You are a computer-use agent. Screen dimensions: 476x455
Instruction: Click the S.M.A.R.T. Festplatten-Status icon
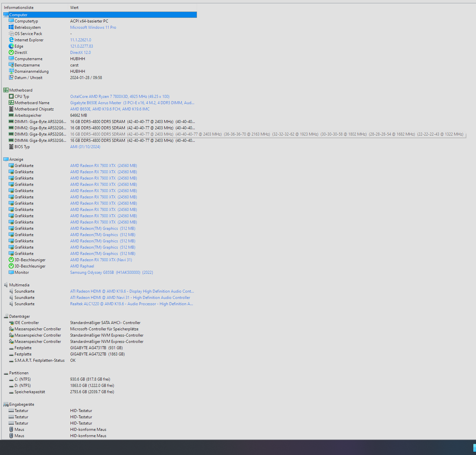point(11,360)
